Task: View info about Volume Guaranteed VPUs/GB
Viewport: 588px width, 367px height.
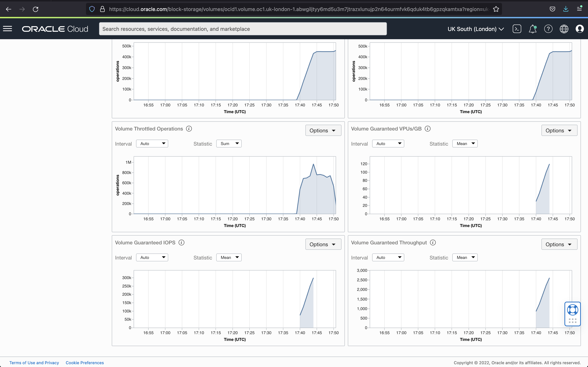Action: click(x=427, y=129)
